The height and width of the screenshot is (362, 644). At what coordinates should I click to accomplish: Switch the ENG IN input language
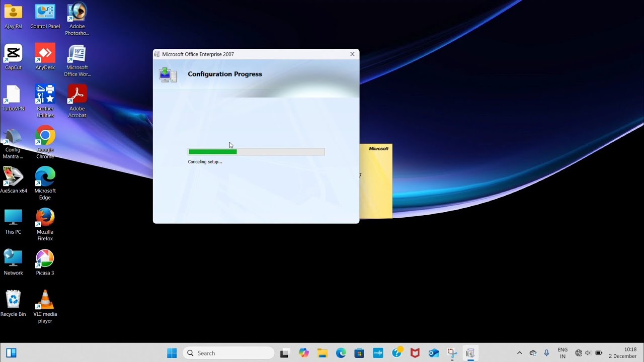click(x=562, y=353)
